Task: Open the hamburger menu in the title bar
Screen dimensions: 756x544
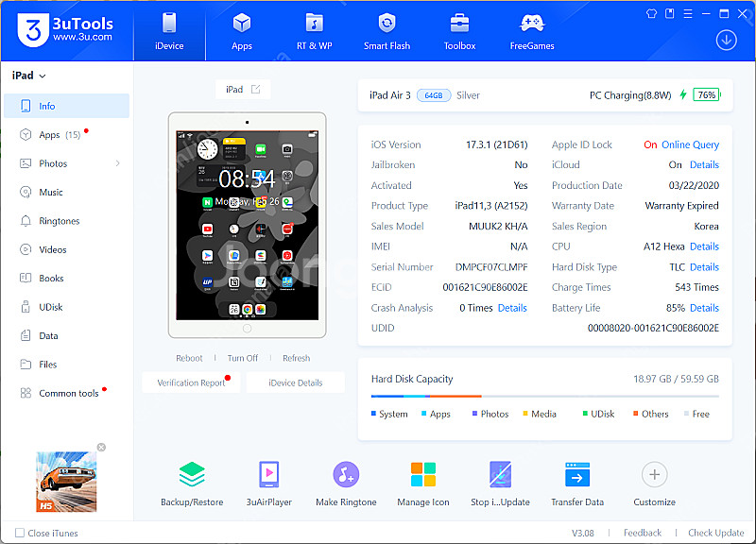Action: 688,13
